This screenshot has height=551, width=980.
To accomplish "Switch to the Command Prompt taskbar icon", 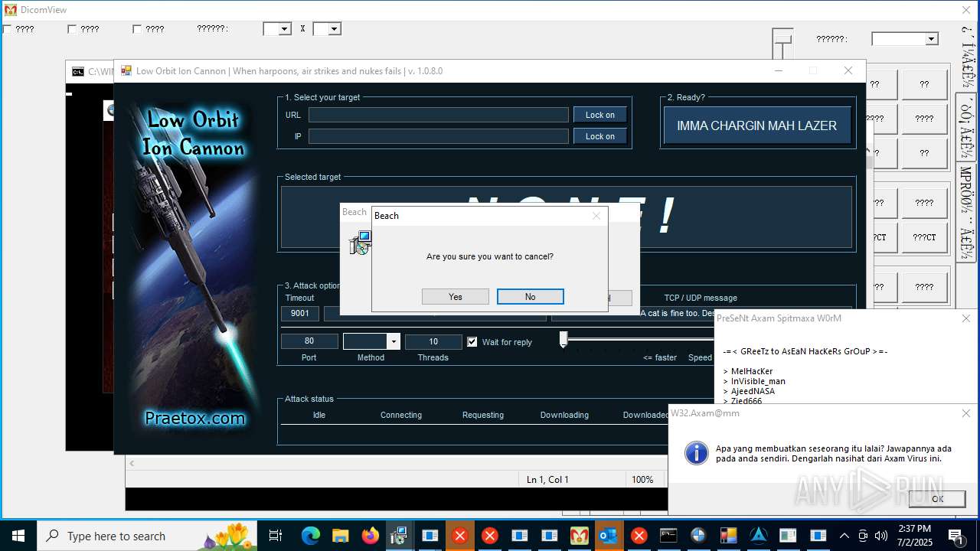I will [x=668, y=536].
